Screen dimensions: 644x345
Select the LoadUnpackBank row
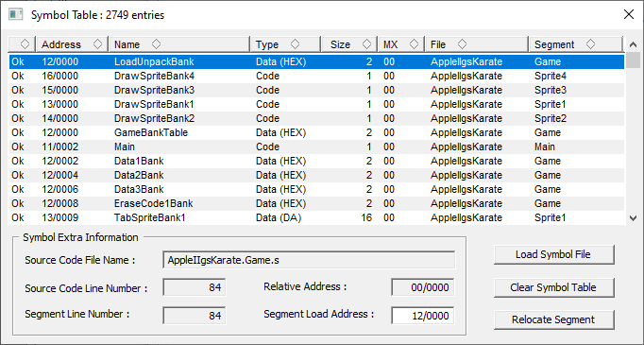pyautogui.click(x=316, y=61)
